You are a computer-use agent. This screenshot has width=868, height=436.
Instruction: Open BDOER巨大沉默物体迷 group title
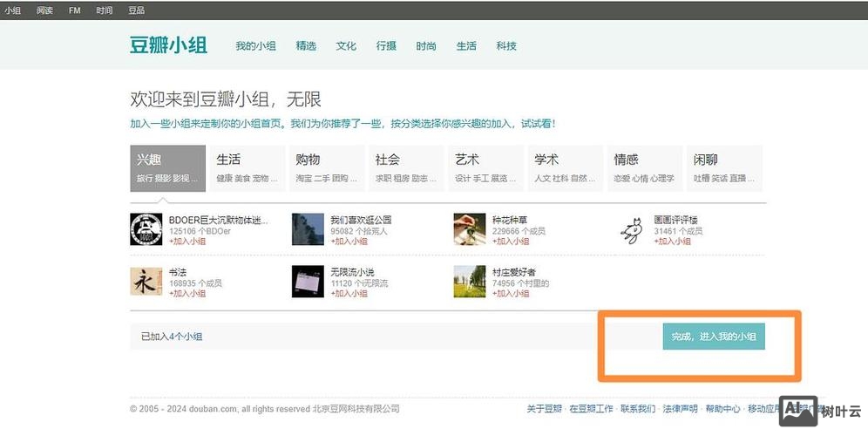[x=218, y=220]
